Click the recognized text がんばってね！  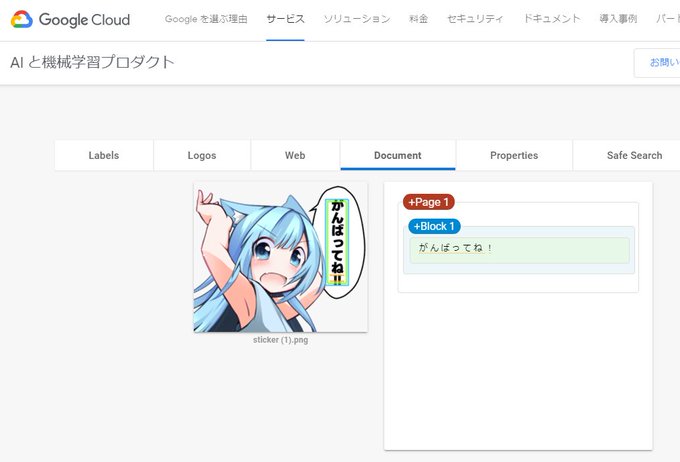455,248
